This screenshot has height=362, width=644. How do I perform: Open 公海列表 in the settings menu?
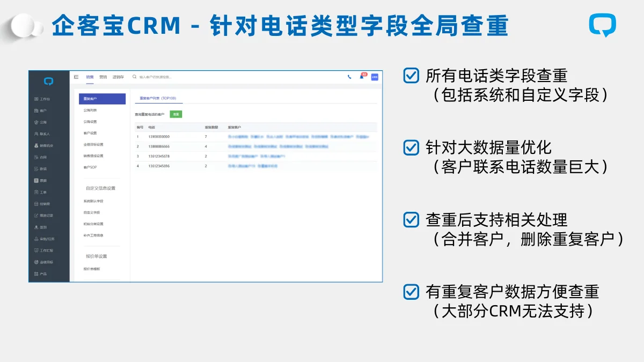90,110
